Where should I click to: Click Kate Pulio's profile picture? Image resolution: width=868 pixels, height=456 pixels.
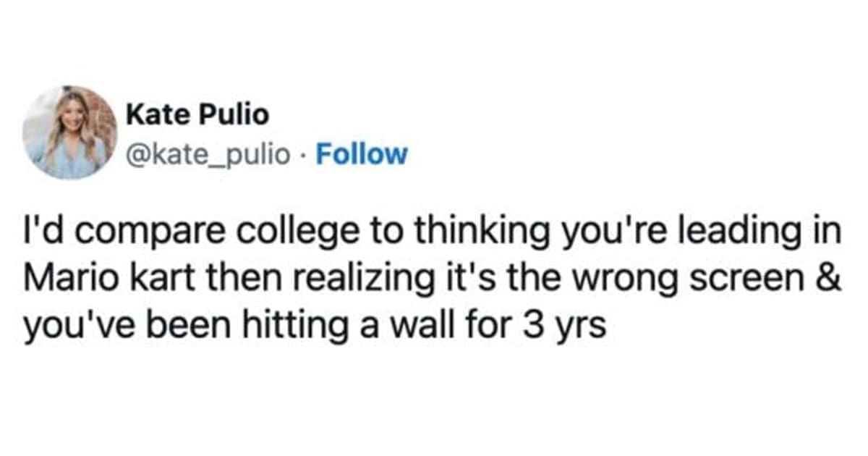[x=70, y=132]
